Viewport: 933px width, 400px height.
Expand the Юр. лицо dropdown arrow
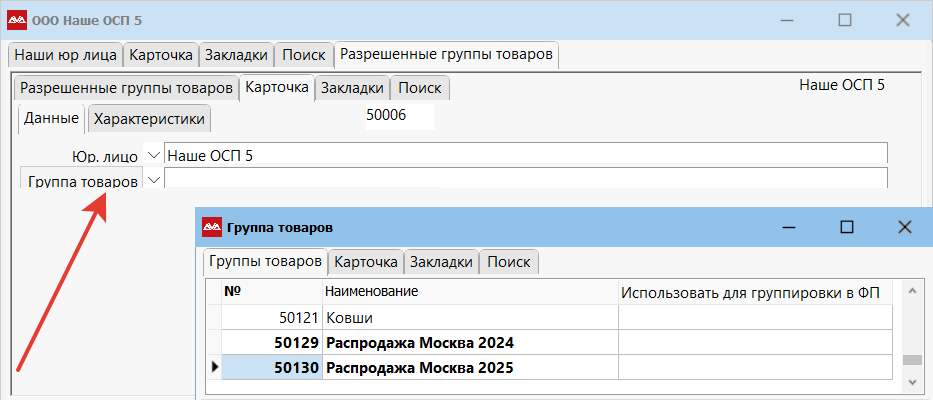pyautogui.click(x=153, y=155)
